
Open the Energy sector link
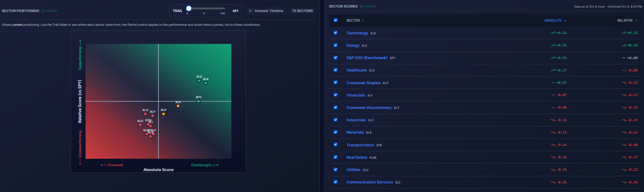click(x=353, y=45)
